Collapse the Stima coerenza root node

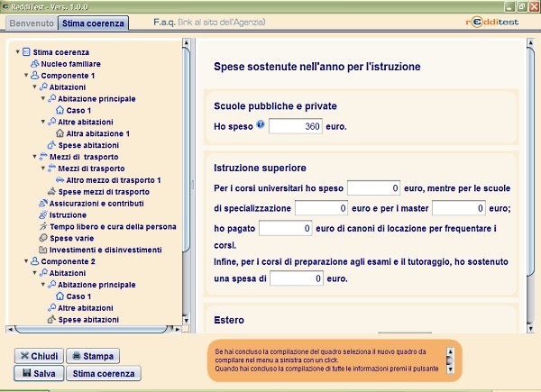tap(18, 51)
